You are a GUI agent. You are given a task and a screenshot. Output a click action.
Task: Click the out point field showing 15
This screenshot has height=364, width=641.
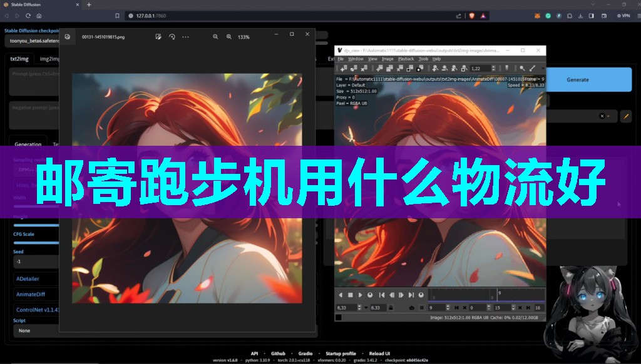(503, 308)
